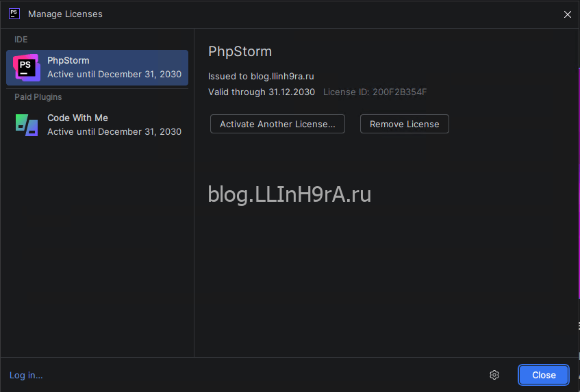Click the PhpStorm heading in details pane
This screenshot has height=392, width=580.
pos(240,51)
